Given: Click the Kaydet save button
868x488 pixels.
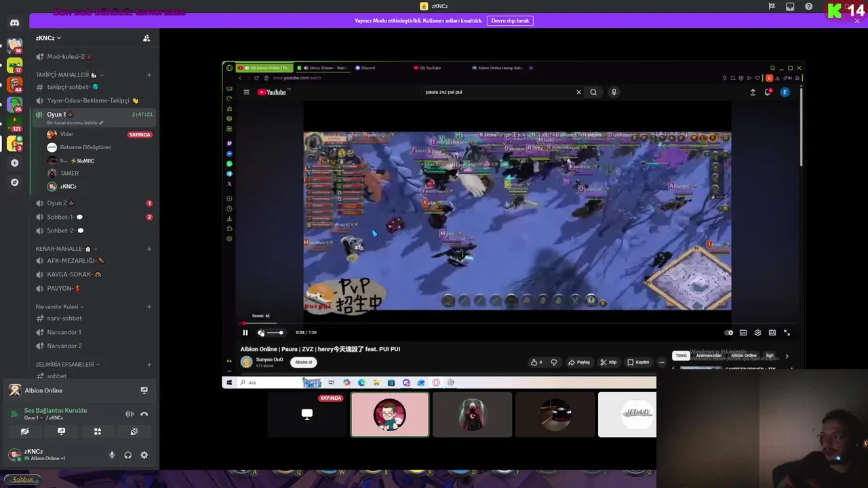Looking at the screenshot, I should coord(638,362).
